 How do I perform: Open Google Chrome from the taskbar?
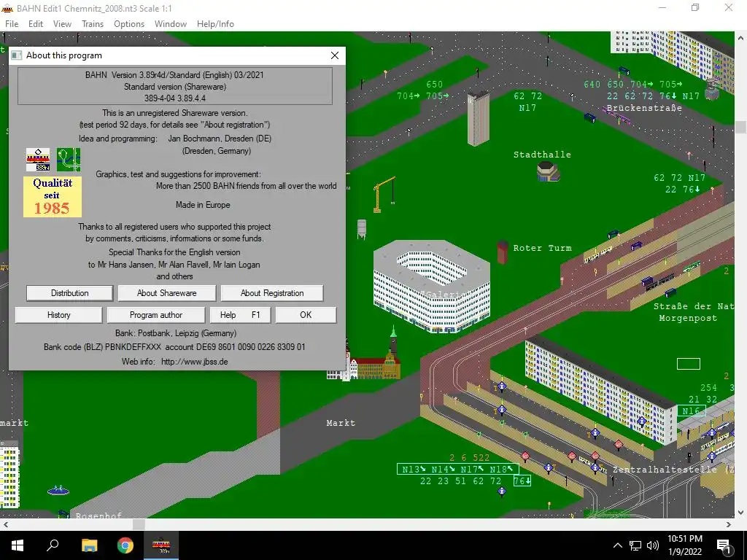coord(125,545)
